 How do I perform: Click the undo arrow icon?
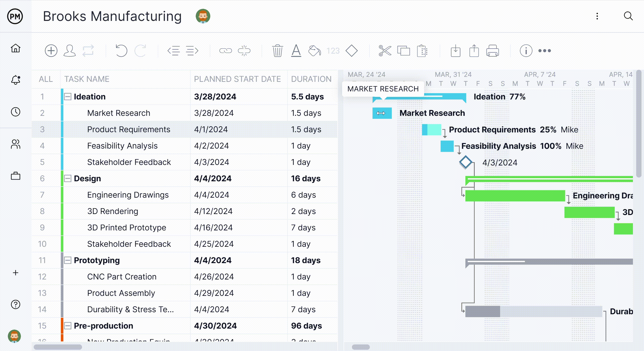tap(121, 51)
